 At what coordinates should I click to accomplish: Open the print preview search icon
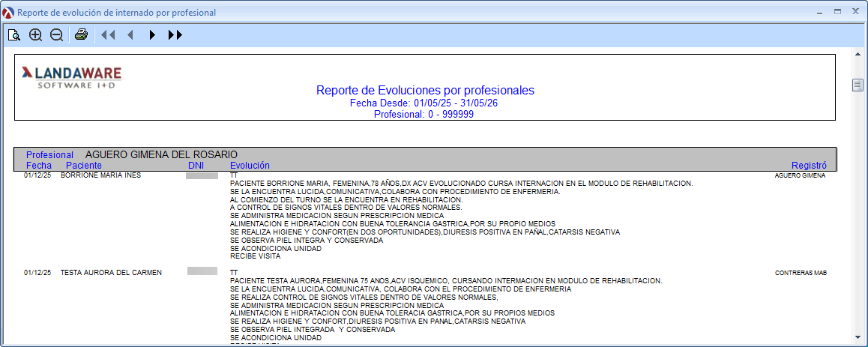14,35
